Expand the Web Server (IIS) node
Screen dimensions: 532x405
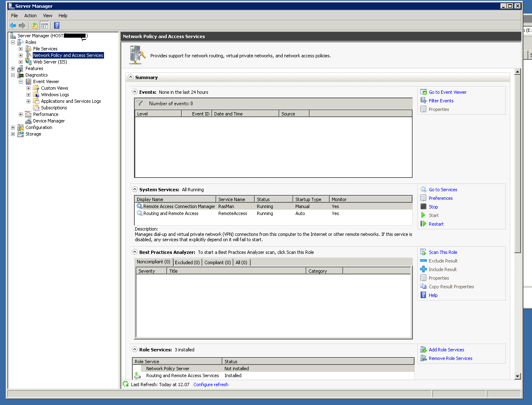pos(20,62)
